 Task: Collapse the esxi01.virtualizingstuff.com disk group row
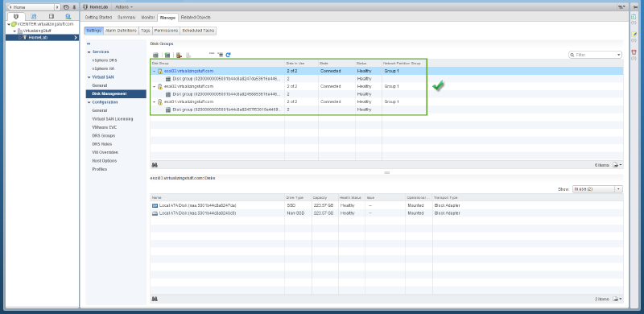(154, 101)
